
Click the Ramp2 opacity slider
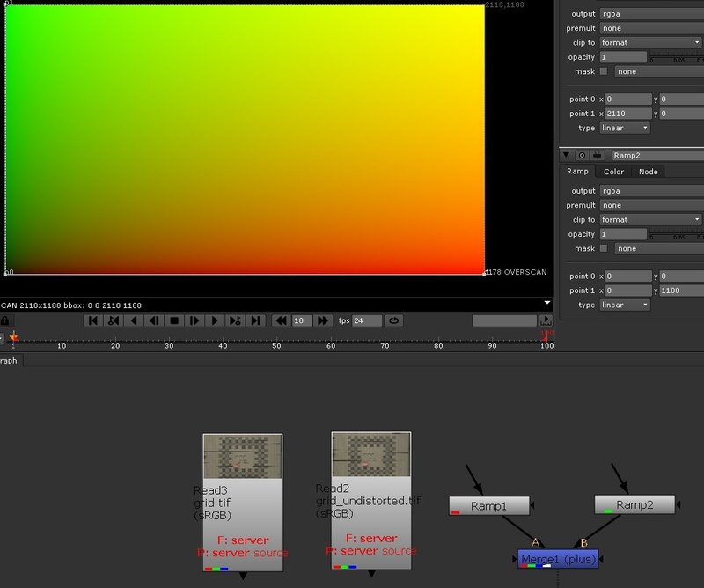674,234
